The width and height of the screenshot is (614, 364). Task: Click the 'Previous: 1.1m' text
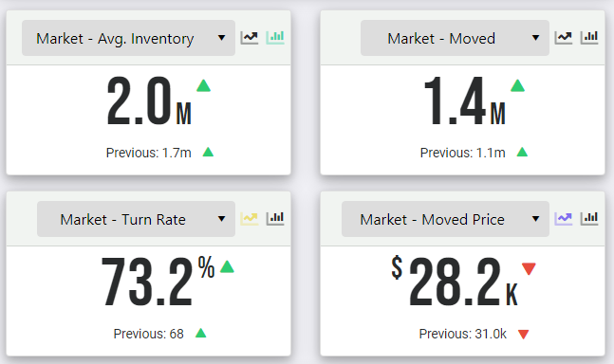pyautogui.click(x=462, y=153)
